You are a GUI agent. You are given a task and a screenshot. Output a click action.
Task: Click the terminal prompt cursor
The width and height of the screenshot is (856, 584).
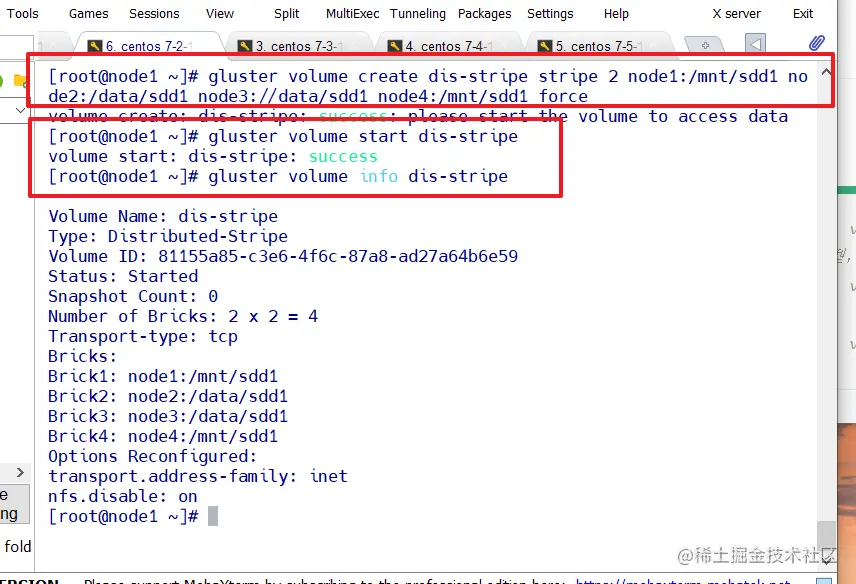tap(213, 516)
